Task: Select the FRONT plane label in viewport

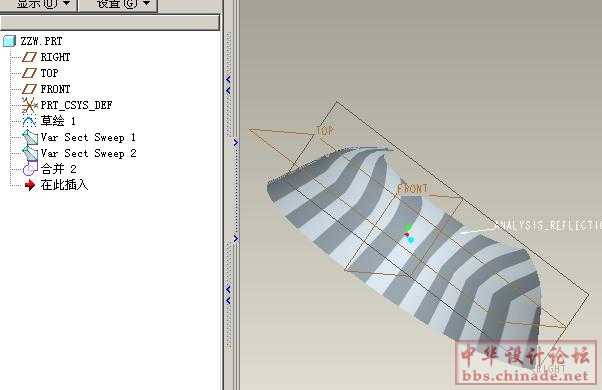Action: coord(412,188)
